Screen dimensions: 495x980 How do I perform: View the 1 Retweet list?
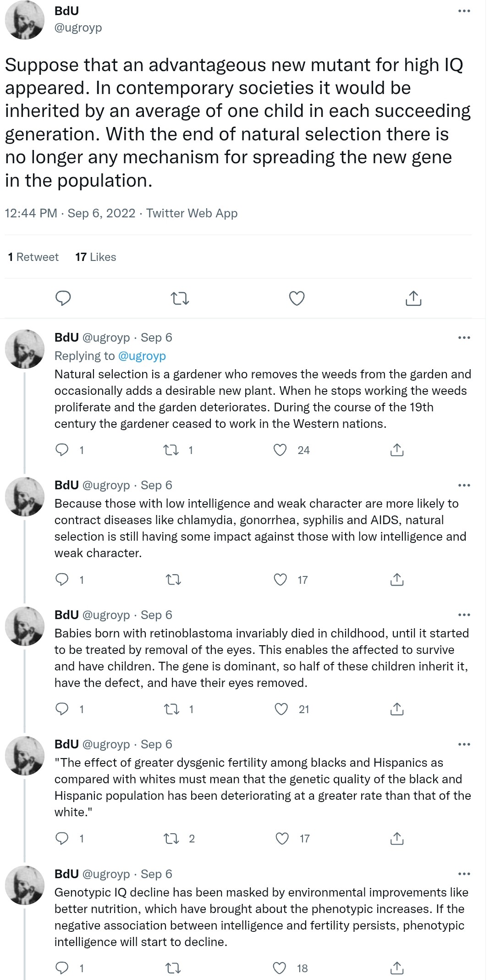coord(33,257)
